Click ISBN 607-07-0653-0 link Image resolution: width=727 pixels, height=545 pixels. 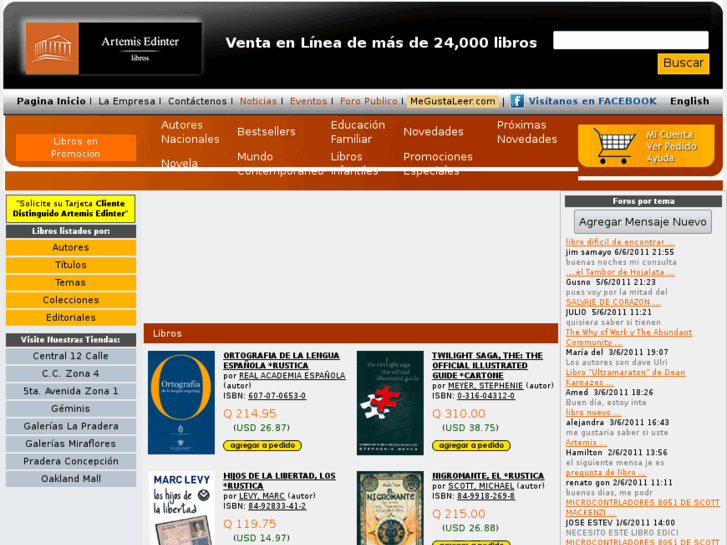click(277, 396)
